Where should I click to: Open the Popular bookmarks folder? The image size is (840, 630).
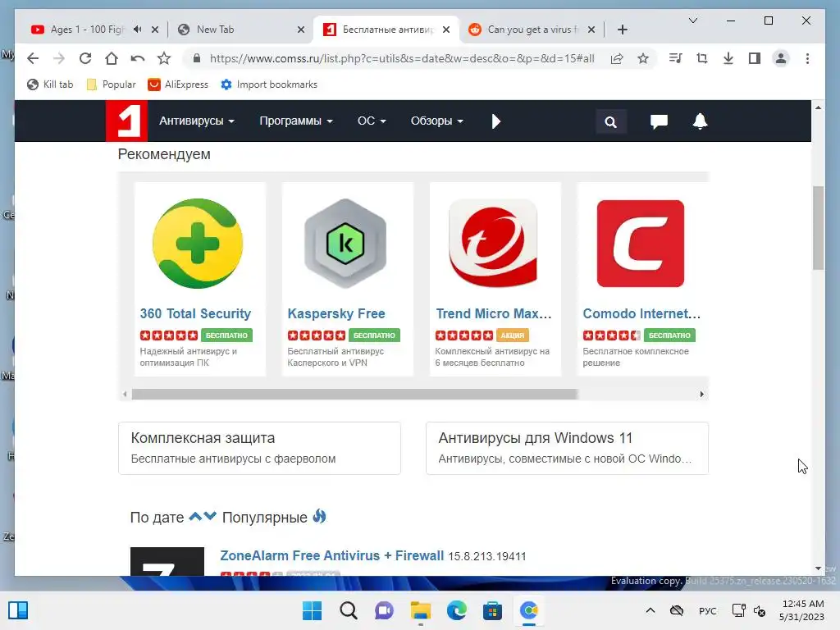coord(112,84)
